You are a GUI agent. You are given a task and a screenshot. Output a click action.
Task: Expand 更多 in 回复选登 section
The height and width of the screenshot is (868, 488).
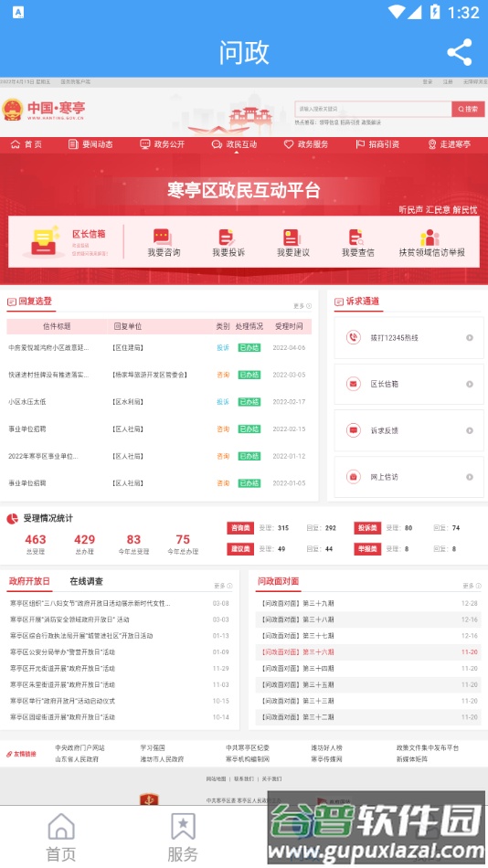302,306
